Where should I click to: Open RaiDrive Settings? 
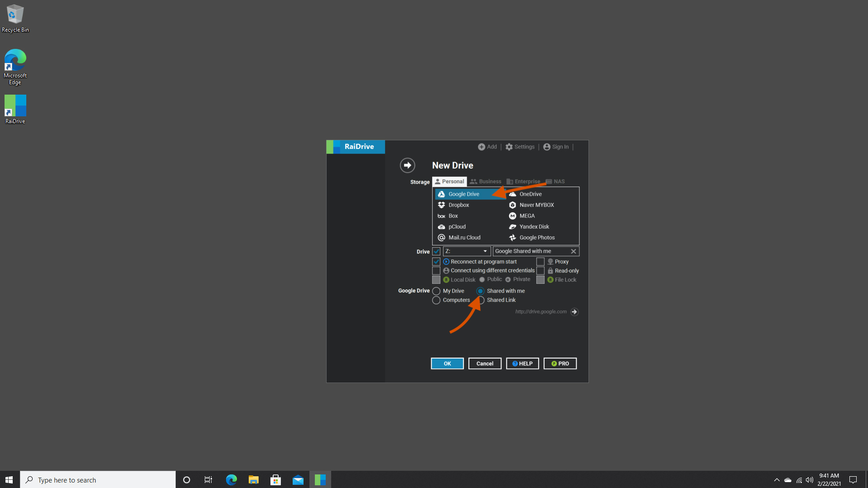coord(520,147)
